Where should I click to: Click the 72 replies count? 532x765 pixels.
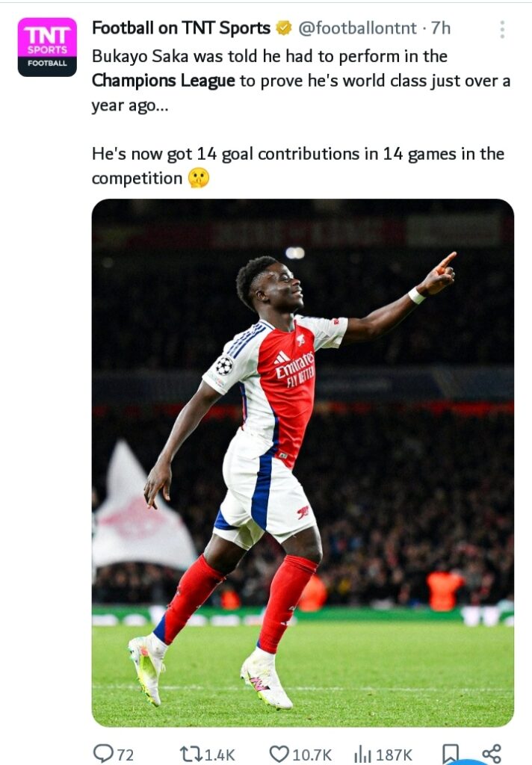125,755
